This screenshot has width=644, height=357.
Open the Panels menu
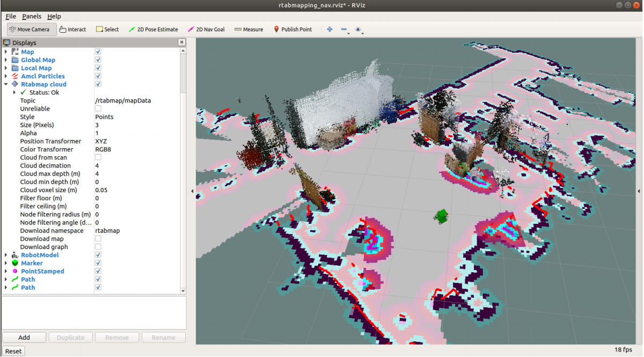click(32, 16)
